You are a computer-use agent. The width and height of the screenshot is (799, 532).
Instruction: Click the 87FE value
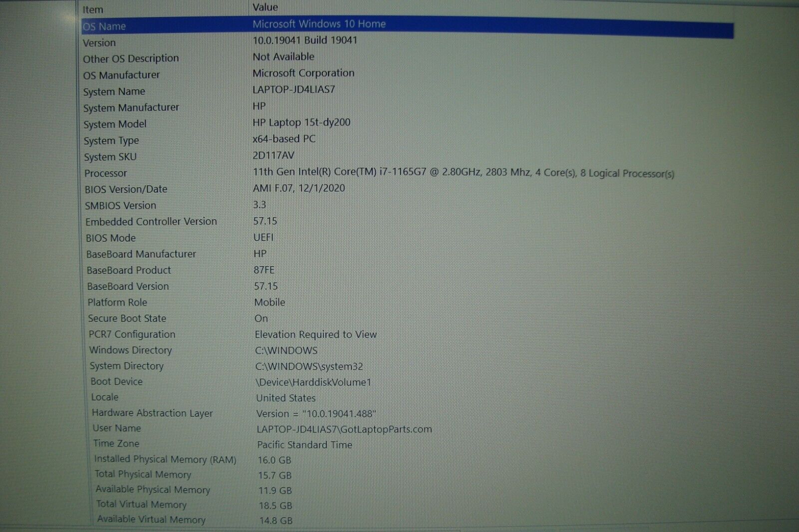pos(264,270)
